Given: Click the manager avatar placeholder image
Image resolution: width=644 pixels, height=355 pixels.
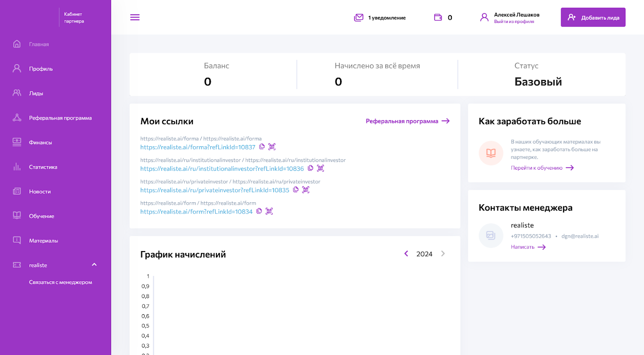Looking at the screenshot, I should point(491,235).
